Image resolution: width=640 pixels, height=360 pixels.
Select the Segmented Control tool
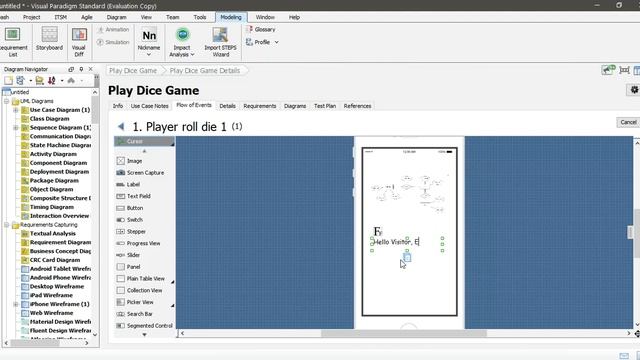[x=144, y=326]
